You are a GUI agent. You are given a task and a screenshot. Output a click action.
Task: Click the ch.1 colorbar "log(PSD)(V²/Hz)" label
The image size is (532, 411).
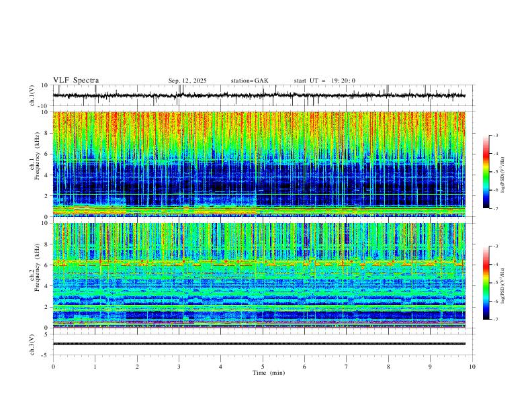[x=502, y=175]
